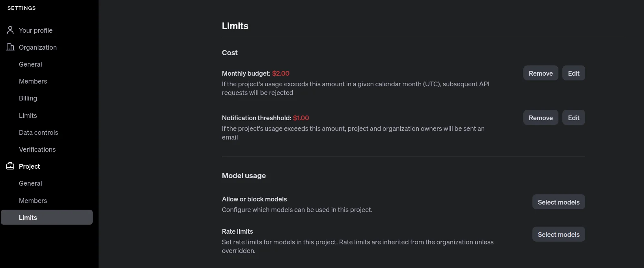Edit the notification threshold
The image size is (644, 268).
pos(573,117)
